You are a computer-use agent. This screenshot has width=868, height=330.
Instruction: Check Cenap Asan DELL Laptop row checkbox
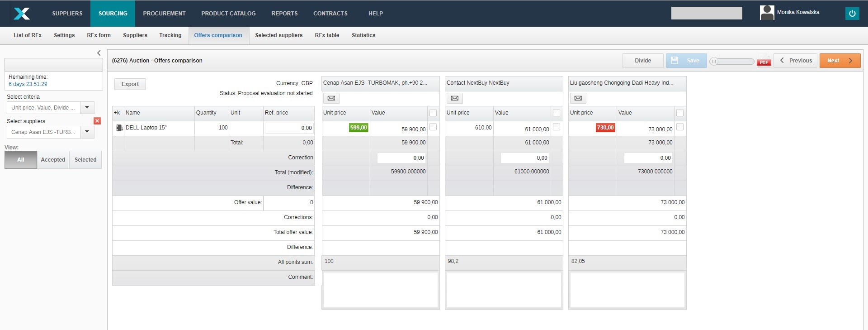433,127
